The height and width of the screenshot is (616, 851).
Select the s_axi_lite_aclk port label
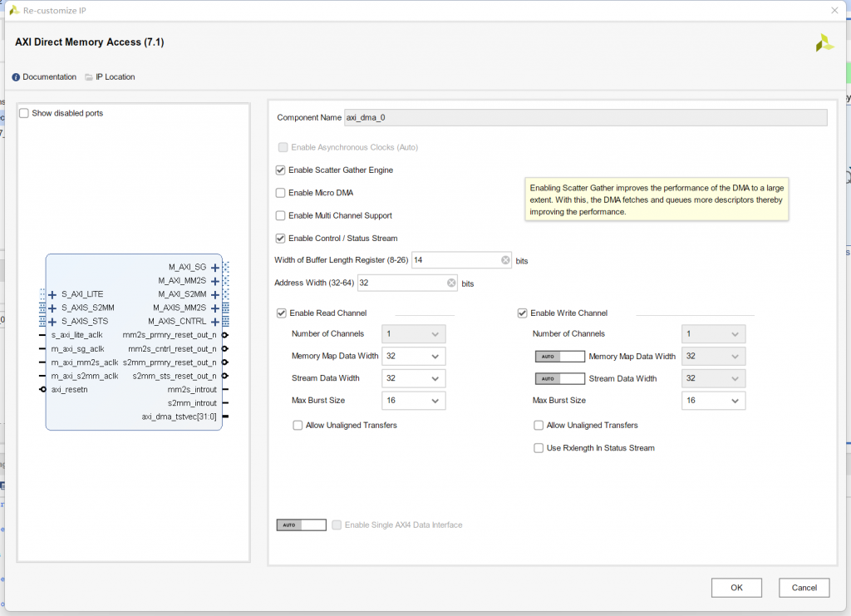(77, 335)
